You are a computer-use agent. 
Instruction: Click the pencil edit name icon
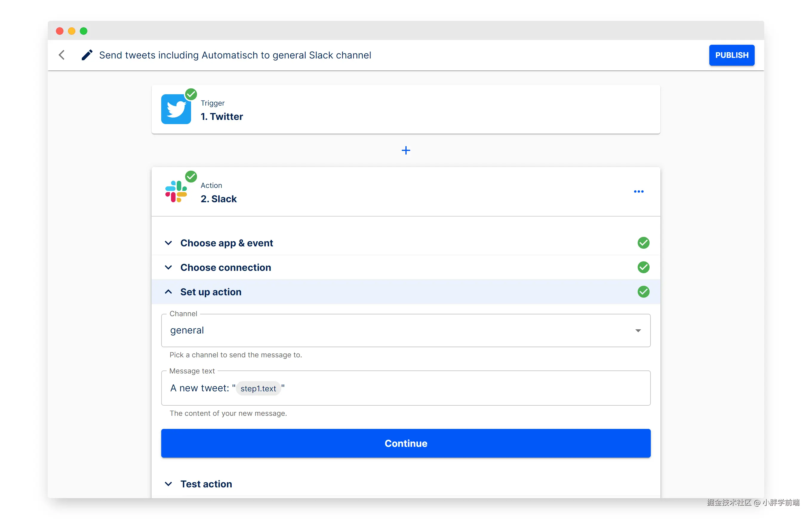[87, 55]
